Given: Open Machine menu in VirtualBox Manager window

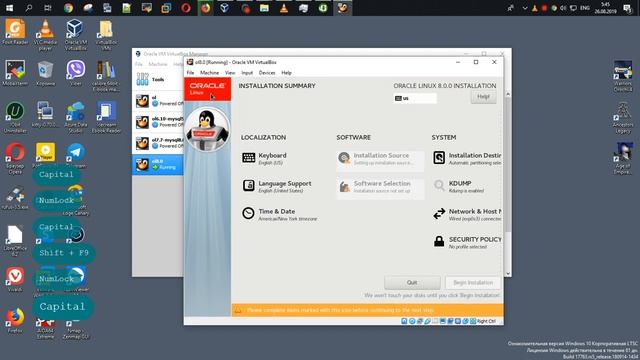Looking at the screenshot, I should [x=158, y=64].
